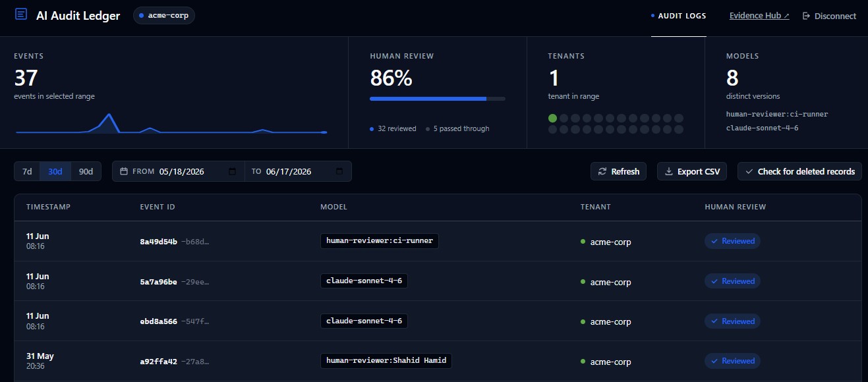
Task: Click the Disconnect button
Action: [x=829, y=16]
